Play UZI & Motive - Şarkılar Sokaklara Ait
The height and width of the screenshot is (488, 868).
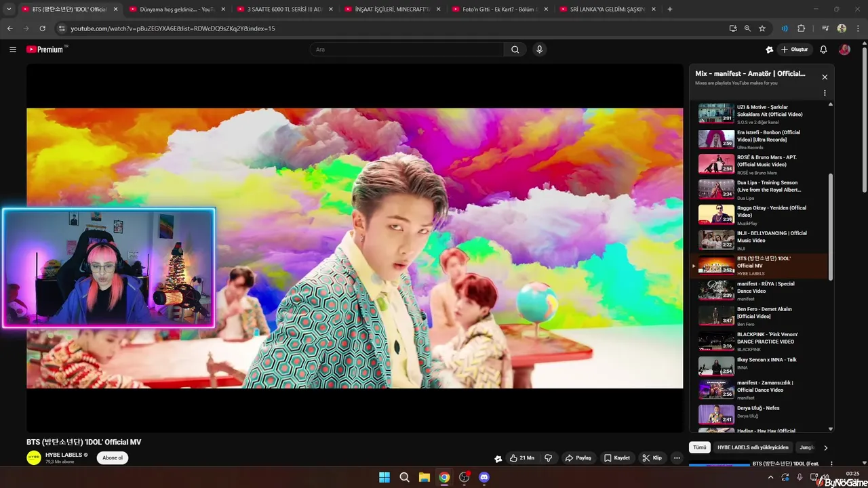759,114
